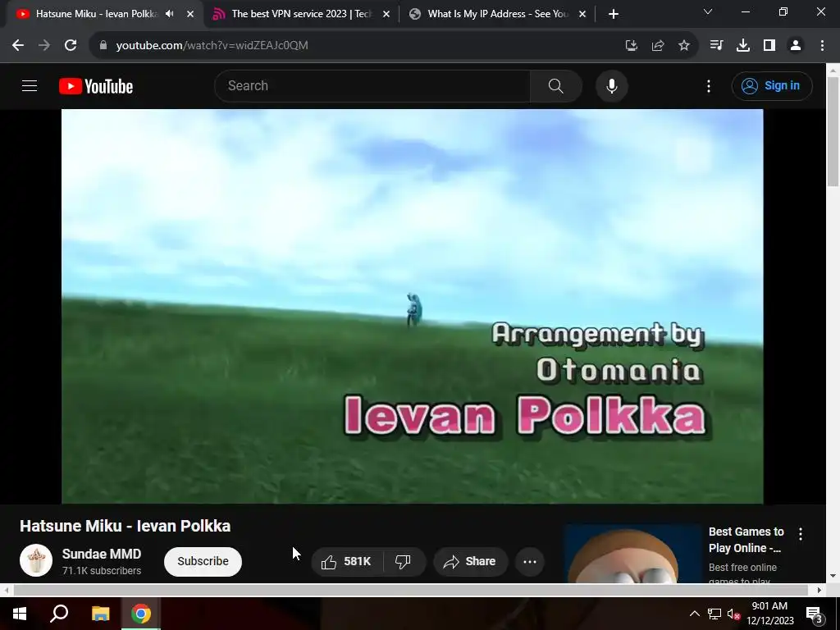Click Best Games to Play Online title
The height and width of the screenshot is (630, 840).
pos(746,540)
